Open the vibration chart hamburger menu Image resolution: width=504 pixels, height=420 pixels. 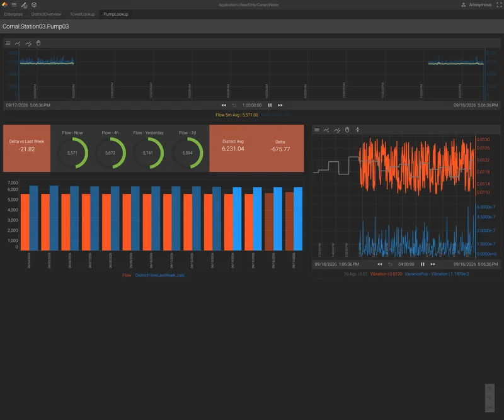pyautogui.click(x=317, y=130)
